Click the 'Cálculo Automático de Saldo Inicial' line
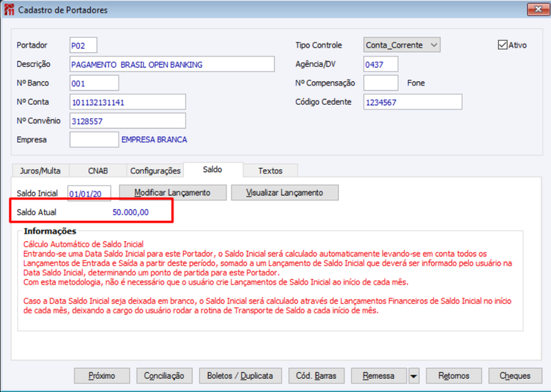Viewport: 551px width, 392px height. [83, 245]
